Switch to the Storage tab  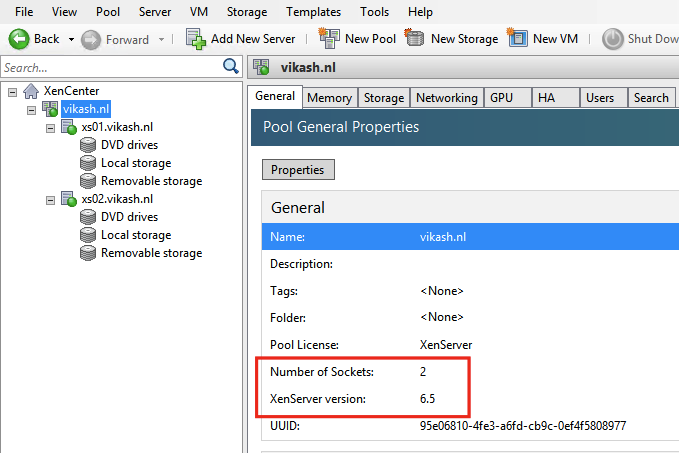(x=384, y=98)
